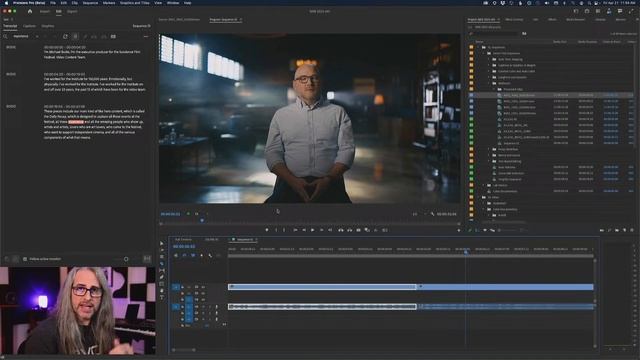Open Program monitor settings wrench

pos(432,214)
